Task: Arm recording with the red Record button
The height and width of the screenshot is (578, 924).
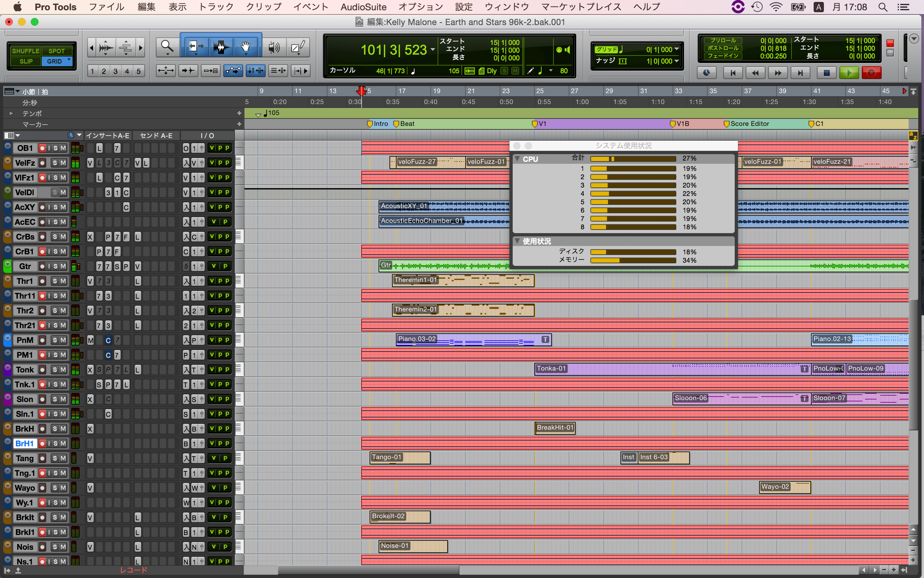Action: (x=871, y=72)
